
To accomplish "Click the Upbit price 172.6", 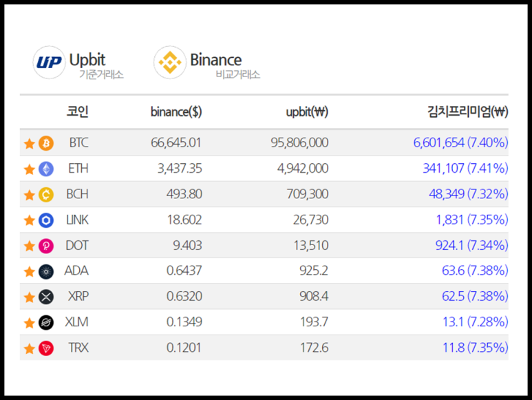I will [x=315, y=348].
